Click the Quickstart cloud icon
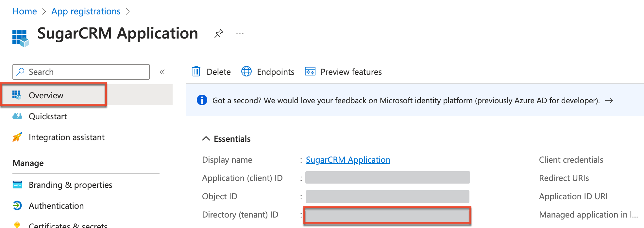The image size is (644, 228). click(x=17, y=116)
